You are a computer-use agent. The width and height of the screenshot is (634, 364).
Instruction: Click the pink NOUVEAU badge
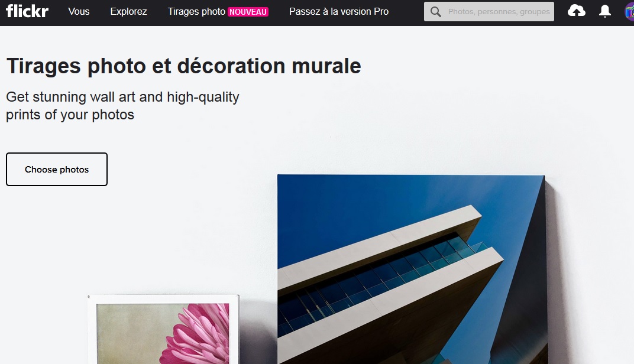point(250,11)
